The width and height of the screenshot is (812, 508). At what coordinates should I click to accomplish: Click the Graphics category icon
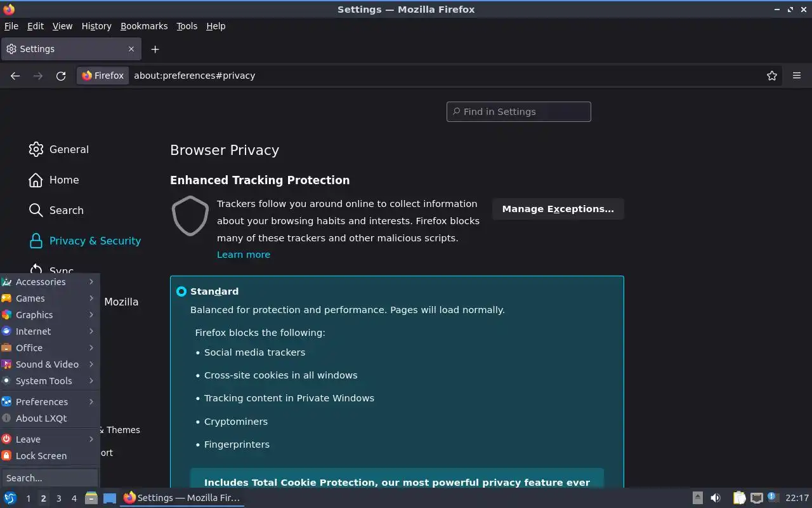point(6,315)
